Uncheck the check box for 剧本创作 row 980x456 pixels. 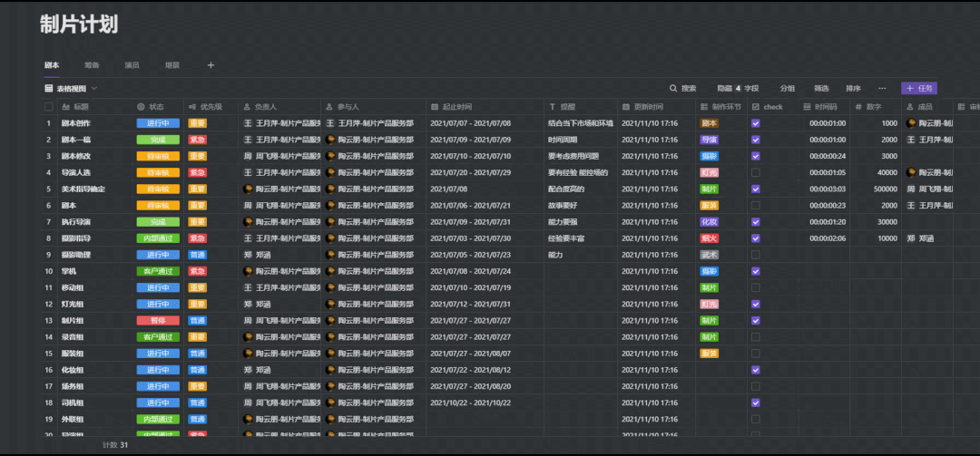pos(756,123)
